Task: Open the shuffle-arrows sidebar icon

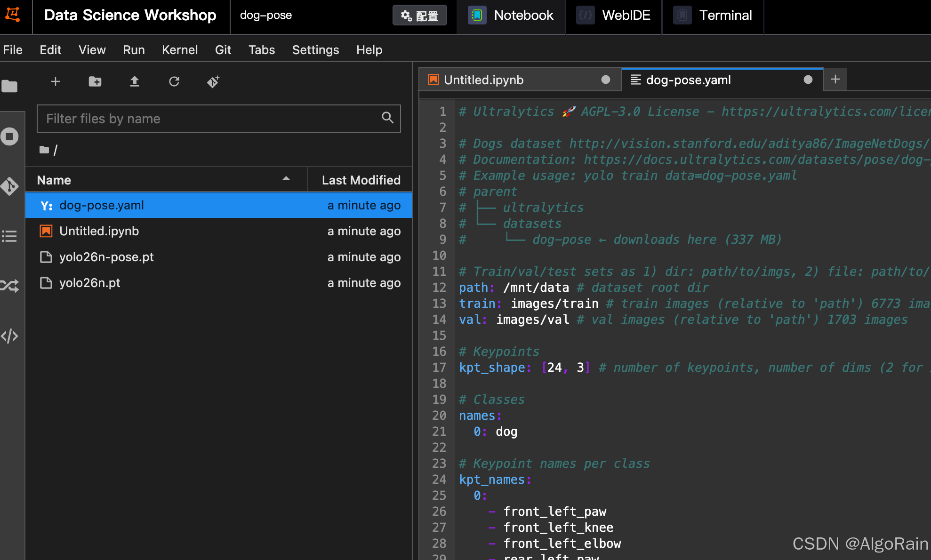Action: [9, 286]
